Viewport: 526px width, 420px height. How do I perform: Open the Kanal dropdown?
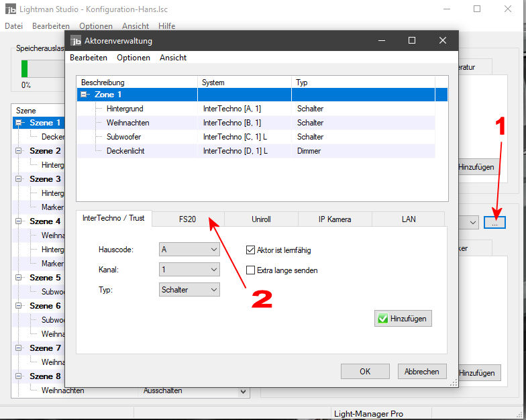(x=189, y=270)
